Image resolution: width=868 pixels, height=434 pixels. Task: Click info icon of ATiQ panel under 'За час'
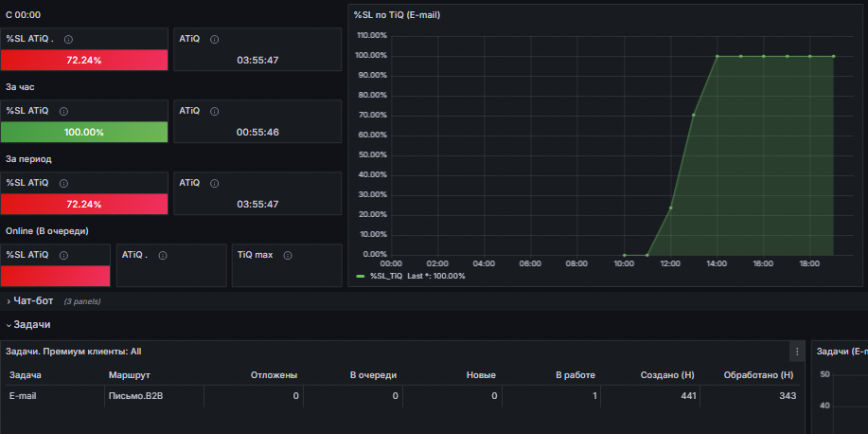click(x=214, y=111)
